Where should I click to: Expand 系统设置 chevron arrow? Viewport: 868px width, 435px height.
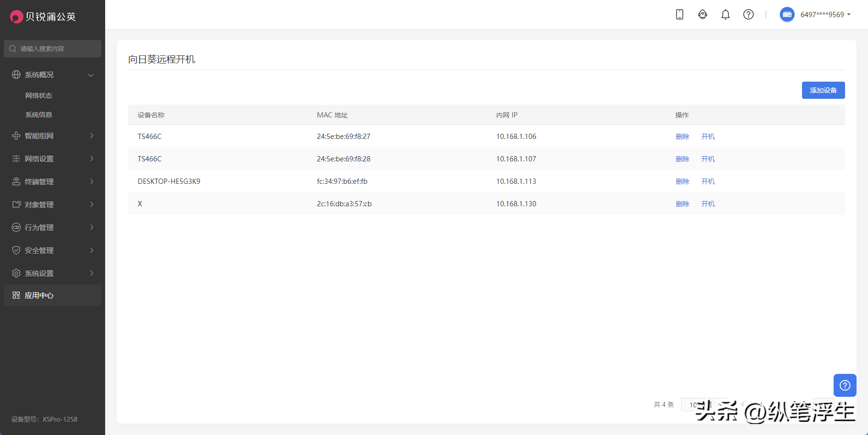point(92,273)
